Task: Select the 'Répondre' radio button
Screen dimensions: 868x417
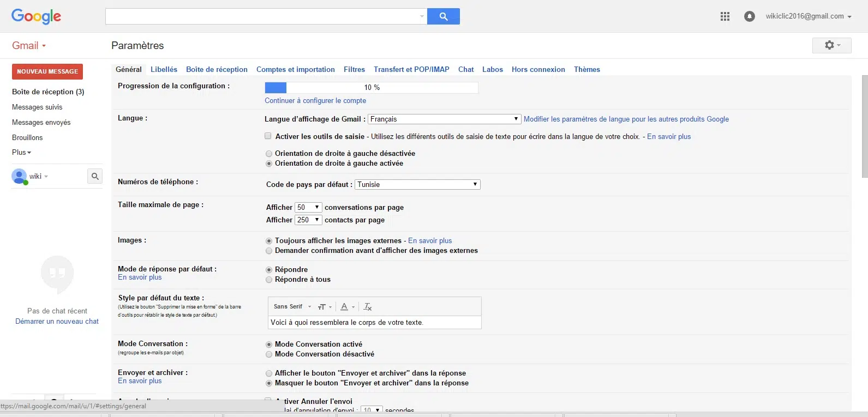Action: pos(269,270)
